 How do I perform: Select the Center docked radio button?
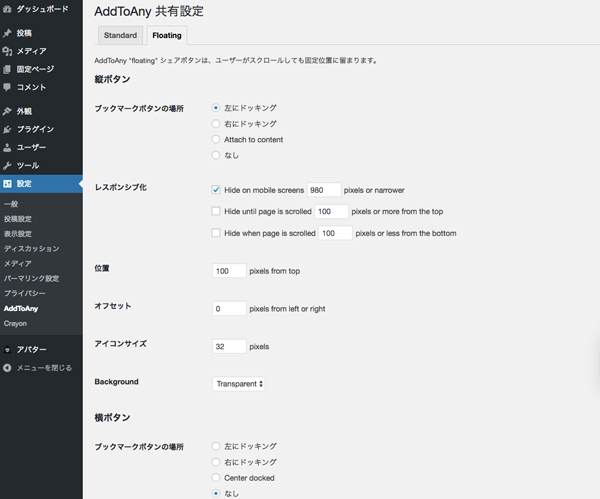point(216,478)
